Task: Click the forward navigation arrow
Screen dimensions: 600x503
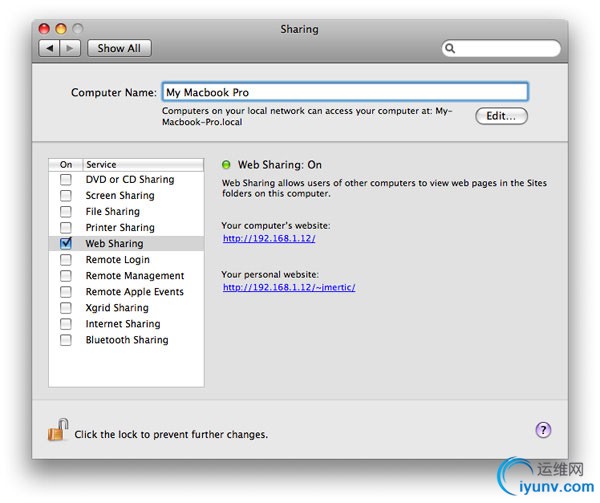Action: [70, 48]
